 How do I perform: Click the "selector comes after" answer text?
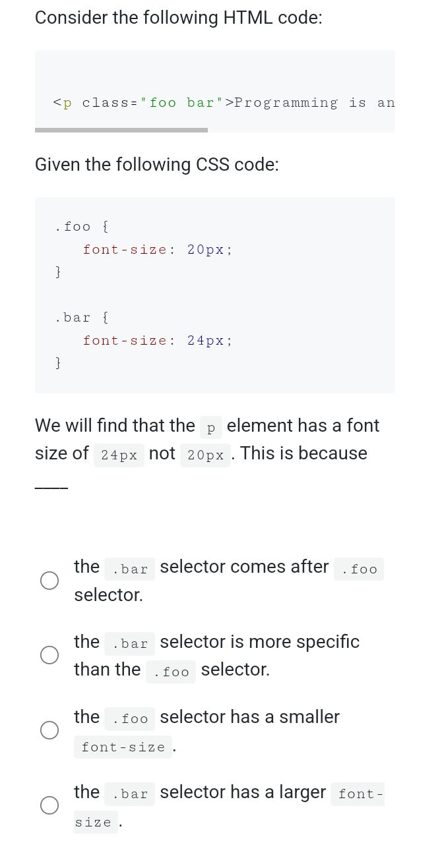[x=244, y=567]
